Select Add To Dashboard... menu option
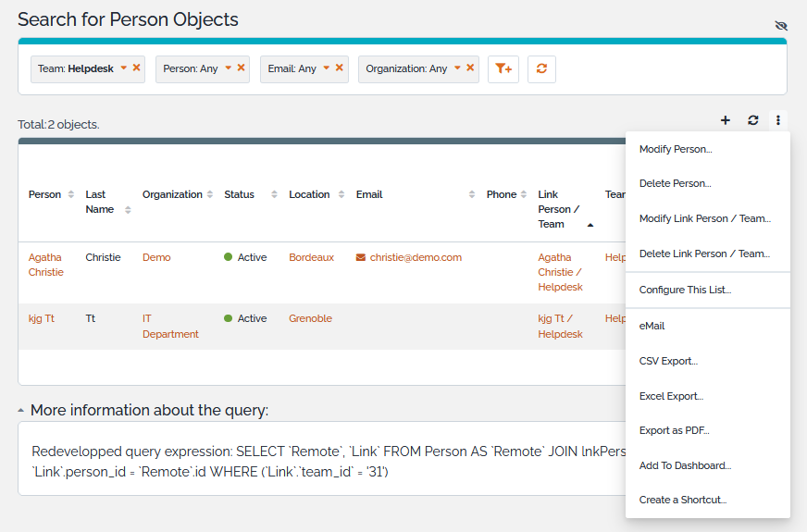The height and width of the screenshot is (532, 807). click(x=685, y=465)
